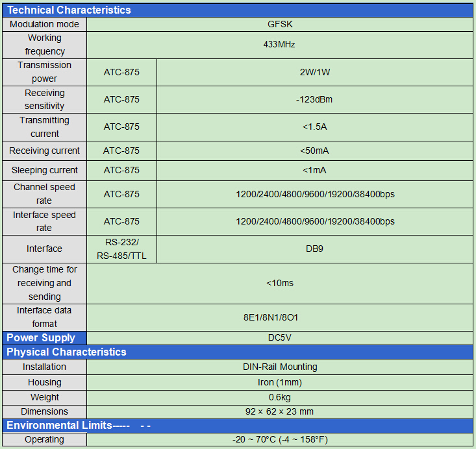
Task: Click the 'Iron (1mm)' value
Action: point(280,382)
